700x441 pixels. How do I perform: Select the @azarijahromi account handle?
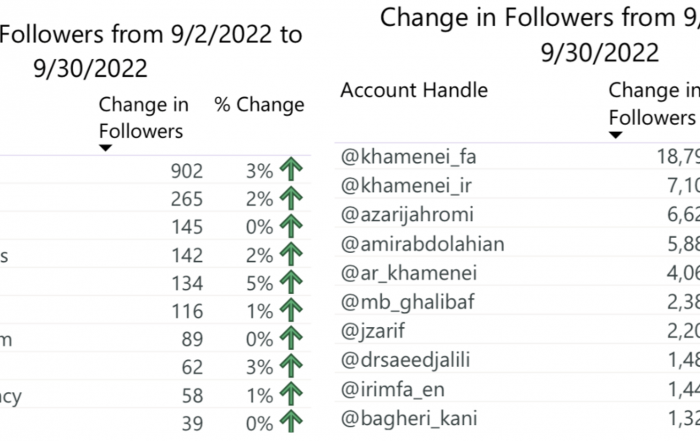point(407,215)
